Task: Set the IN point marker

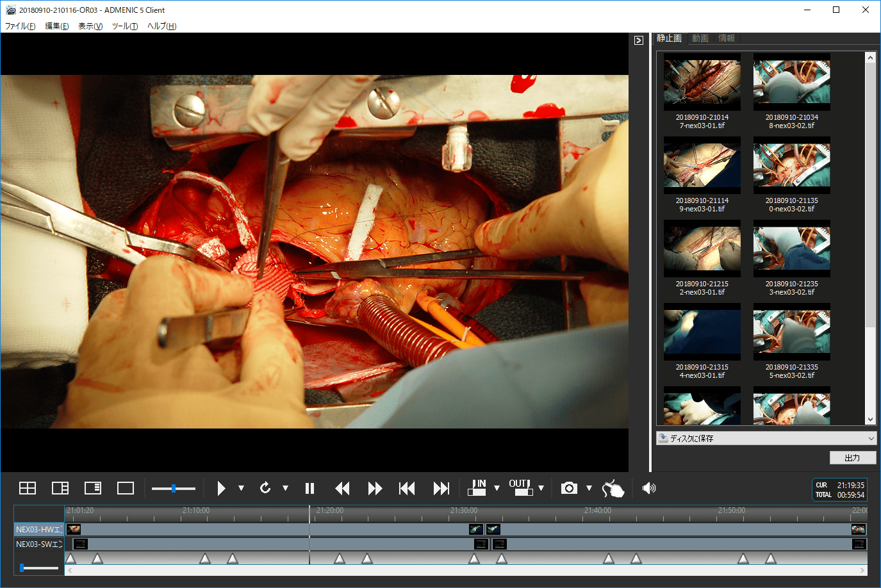Action: 477,488
